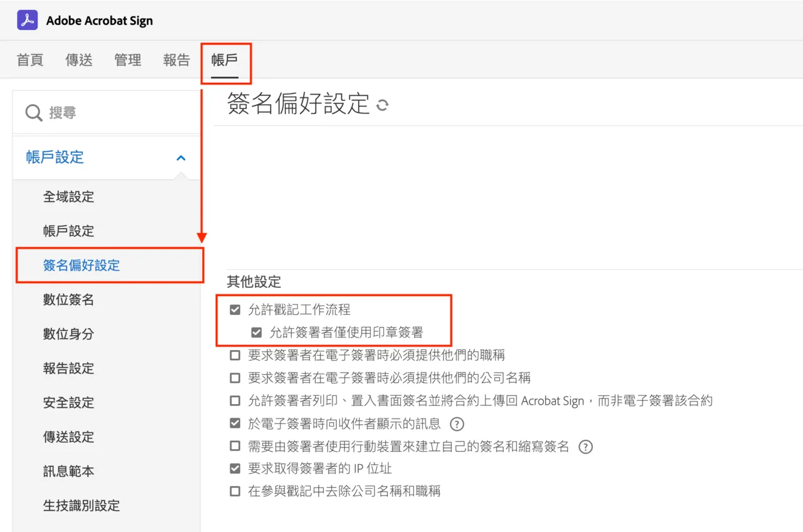
Task: Toggle 允許戳記工作流程 checkbox
Action: tap(235, 309)
